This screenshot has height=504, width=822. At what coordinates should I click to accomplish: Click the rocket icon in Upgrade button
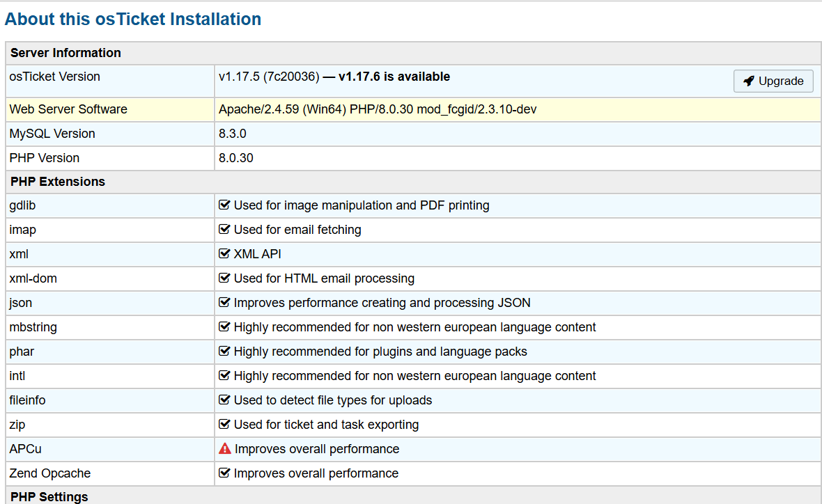click(x=748, y=81)
